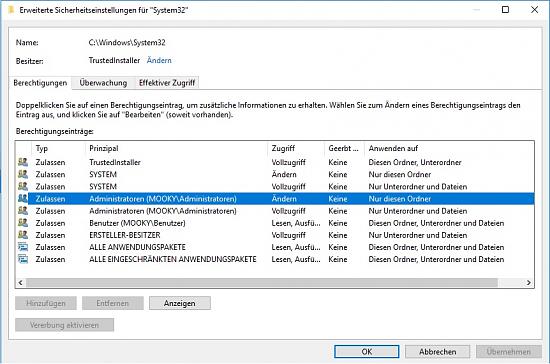Click the group icon of the TrustedInstaller entry
This screenshot has width=550, height=364.
pos(23,162)
